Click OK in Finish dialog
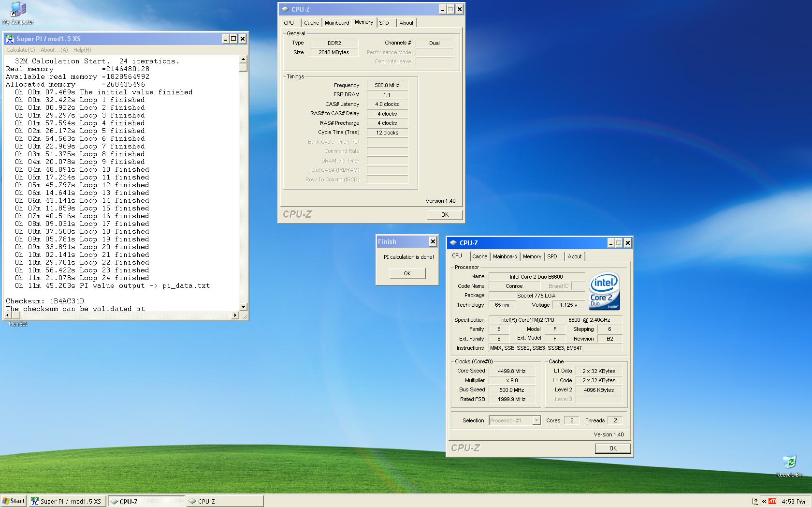Image resolution: width=812 pixels, height=508 pixels. 407,273
